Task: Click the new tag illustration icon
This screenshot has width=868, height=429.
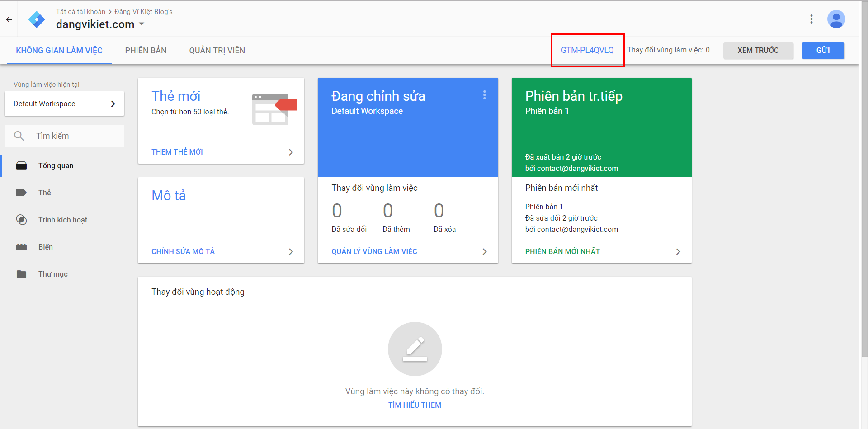Action: pyautogui.click(x=274, y=109)
